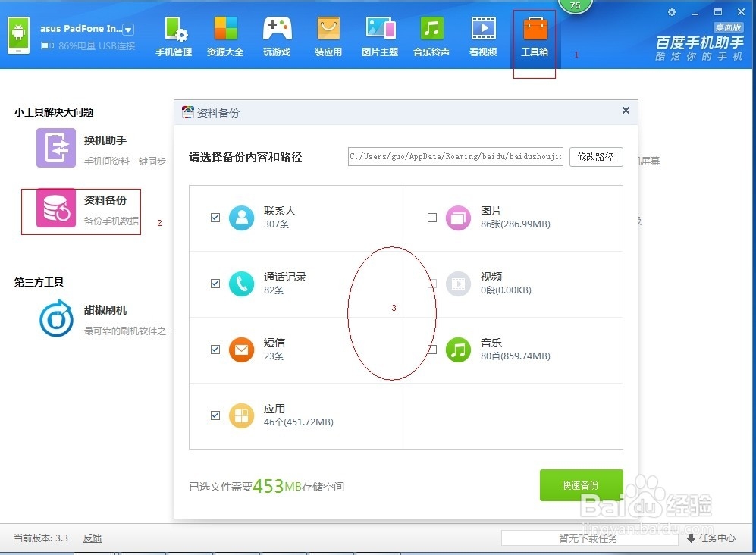Click 86张(286.99MB) pictures size text

coord(516,224)
